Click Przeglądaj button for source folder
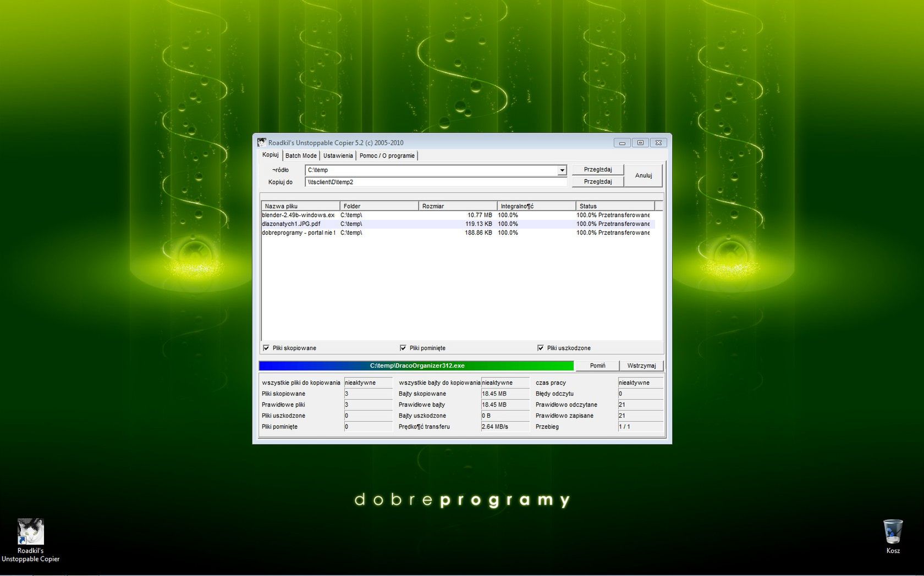924x576 pixels. point(598,169)
